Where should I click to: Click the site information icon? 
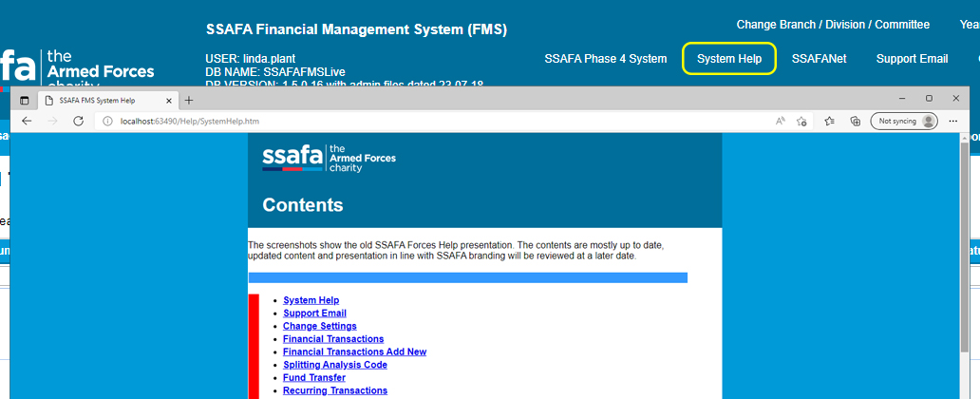click(x=107, y=121)
